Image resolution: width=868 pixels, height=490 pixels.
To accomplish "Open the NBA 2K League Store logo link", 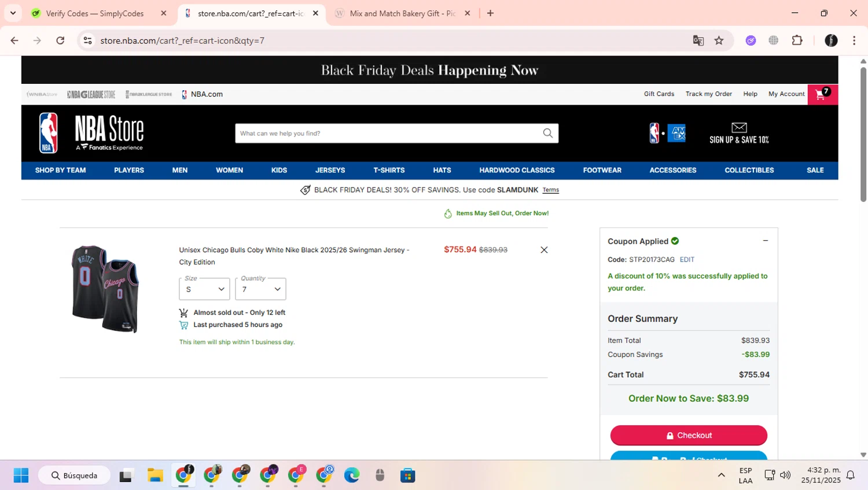I will tap(149, 94).
